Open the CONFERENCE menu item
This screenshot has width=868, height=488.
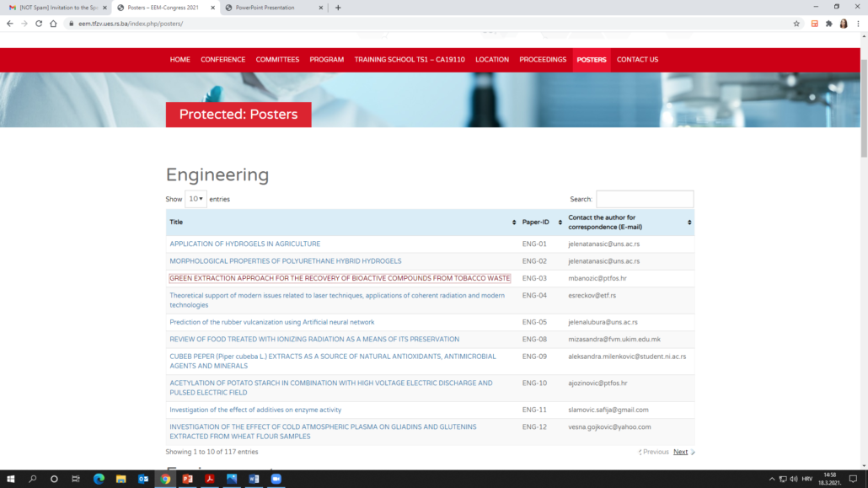pos(222,60)
